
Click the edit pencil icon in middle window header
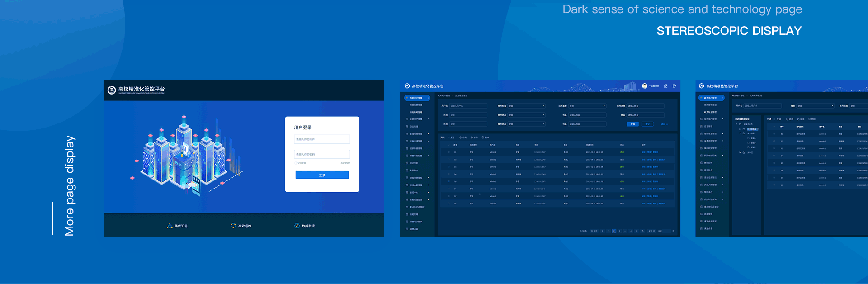pos(666,86)
